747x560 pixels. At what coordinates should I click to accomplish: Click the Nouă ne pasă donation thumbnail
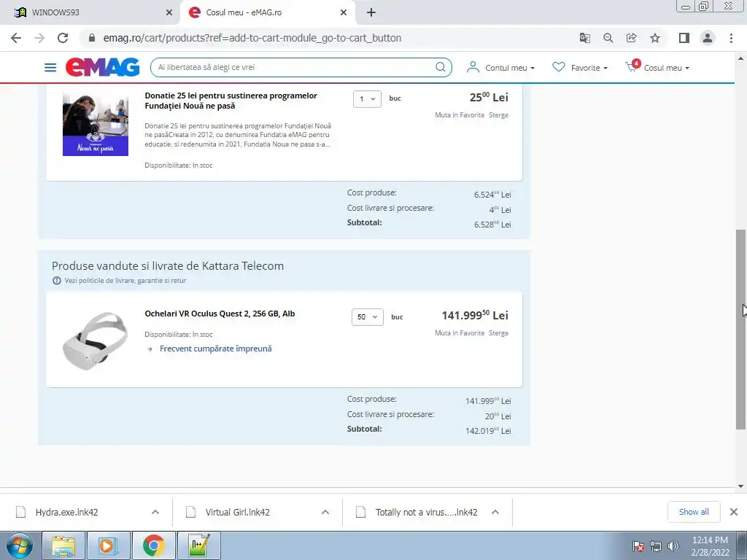(x=96, y=122)
